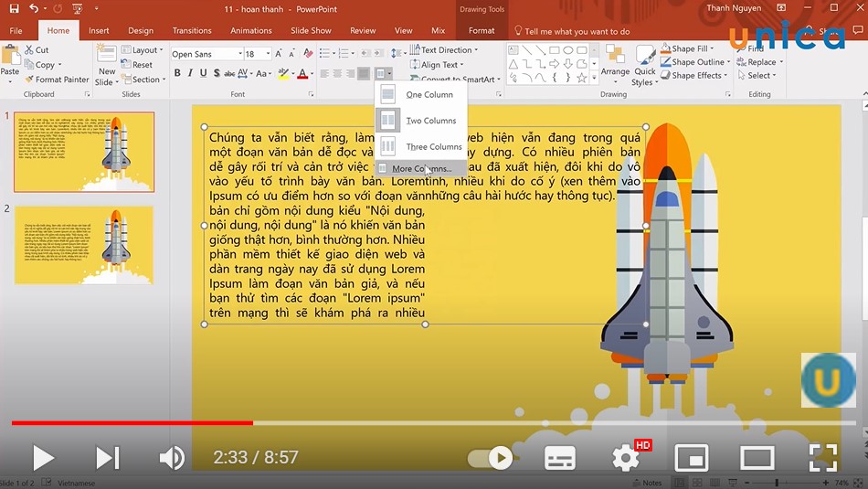Viewport: 868px width, 489px height.
Task: Click the Bold formatting icon
Action: [x=177, y=73]
